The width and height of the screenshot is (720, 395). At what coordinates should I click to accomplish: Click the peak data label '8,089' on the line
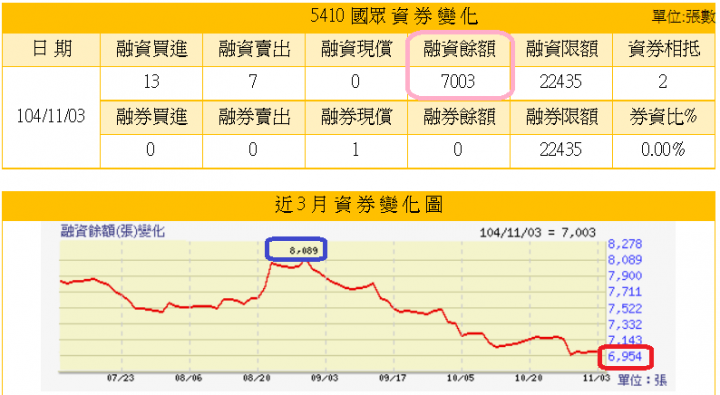304,251
